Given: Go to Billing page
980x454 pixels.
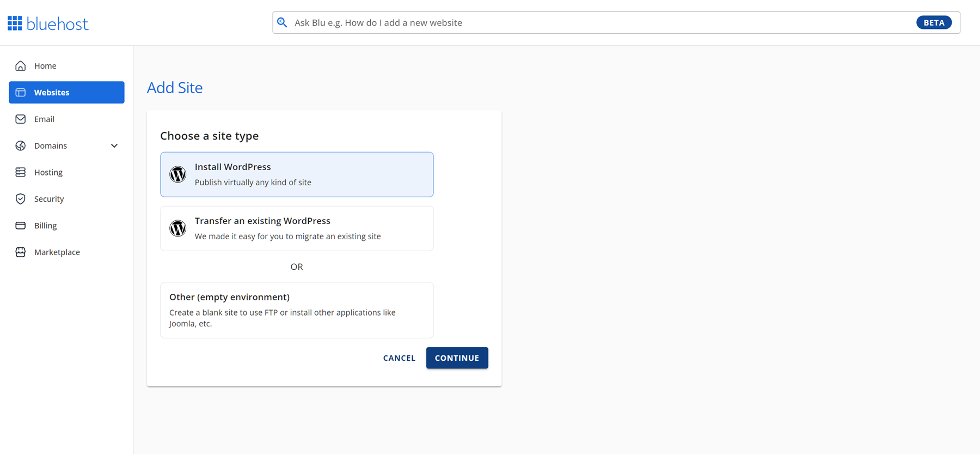Looking at the screenshot, I should pyautogui.click(x=66, y=226).
